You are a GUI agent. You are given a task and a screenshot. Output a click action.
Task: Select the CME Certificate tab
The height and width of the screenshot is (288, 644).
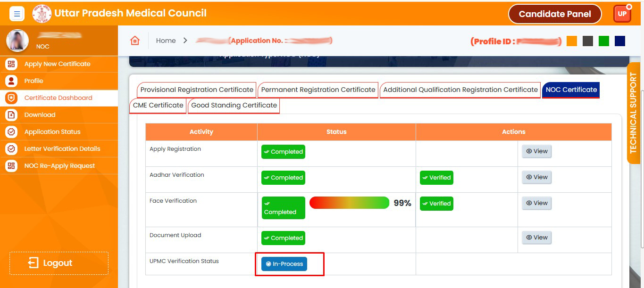point(158,106)
